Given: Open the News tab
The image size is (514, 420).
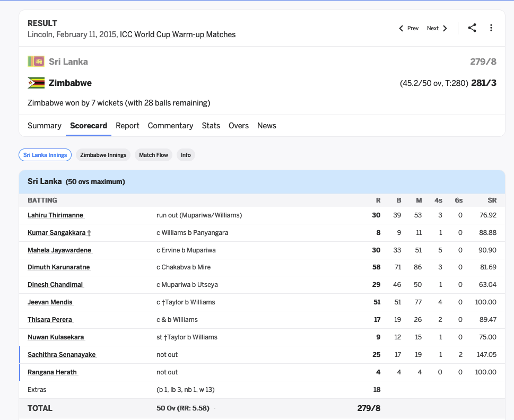Looking at the screenshot, I should click(x=266, y=126).
